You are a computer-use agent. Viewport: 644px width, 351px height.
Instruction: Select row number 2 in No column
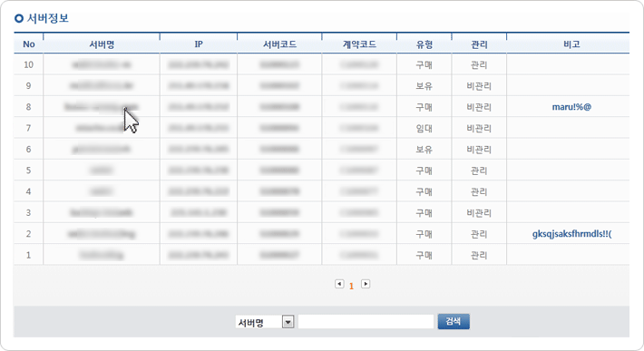pyautogui.click(x=28, y=234)
